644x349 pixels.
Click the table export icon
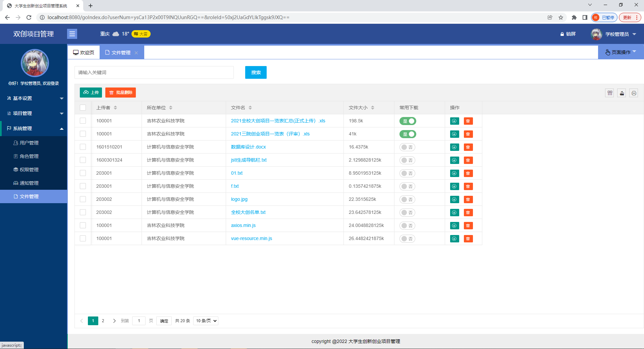pyautogui.click(x=622, y=93)
